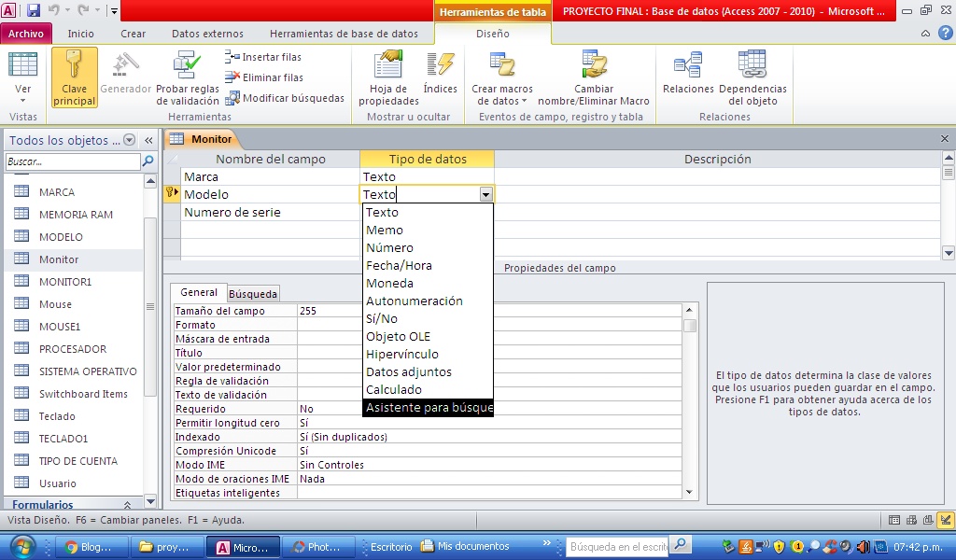This screenshot has width=956, height=560.
Task: Open the Relaciones window
Action: tap(691, 75)
